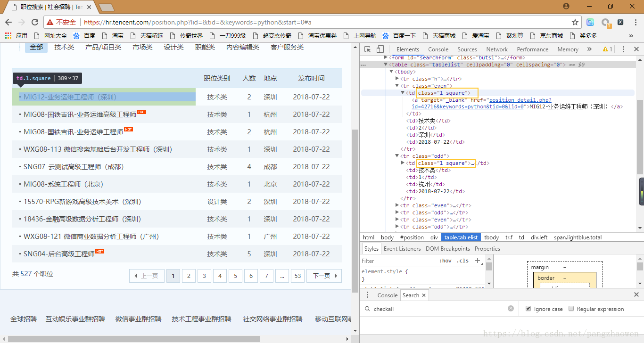This screenshot has height=343, width=644.
Task: Click the browser address bar
Action: (x=325, y=22)
